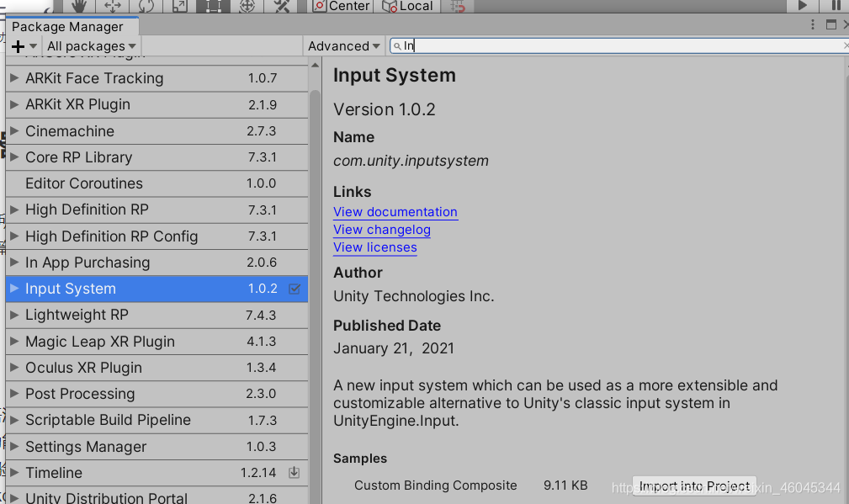849x504 pixels.
Task: Select the Hand tool in Unity toolbar
Action: pyautogui.click(x=79, y=6)
